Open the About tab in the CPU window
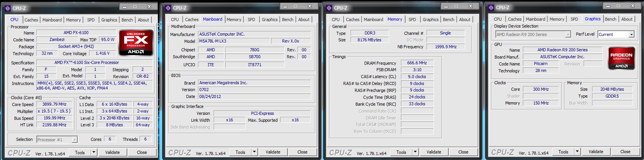 click(x=143, y=20)
